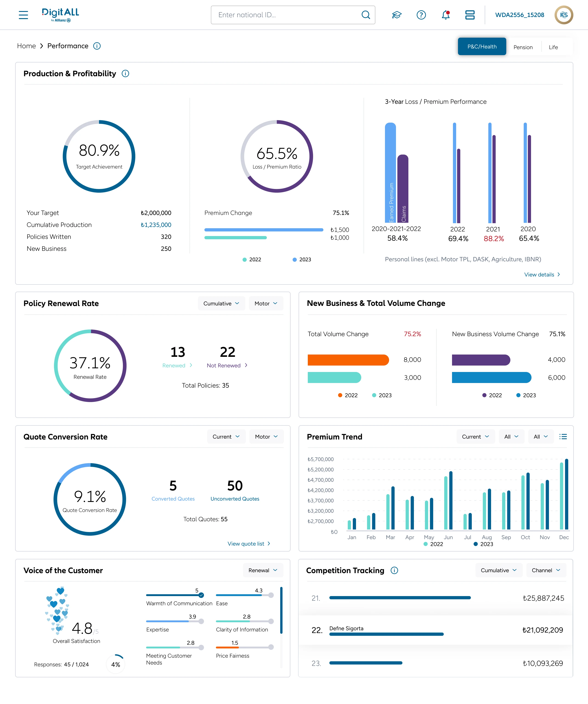Toggle the 2022 legend under Total Volume Change
588x704 pixels.
348,395
